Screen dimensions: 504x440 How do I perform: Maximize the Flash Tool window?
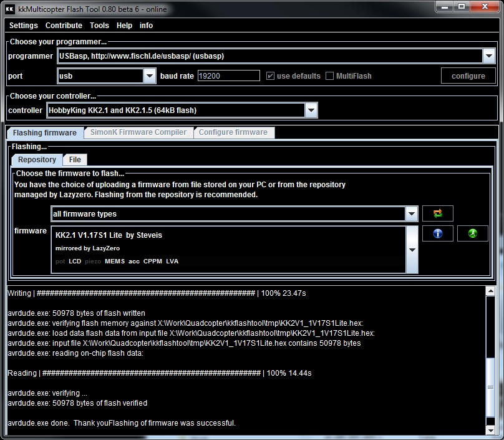(462, 6)
